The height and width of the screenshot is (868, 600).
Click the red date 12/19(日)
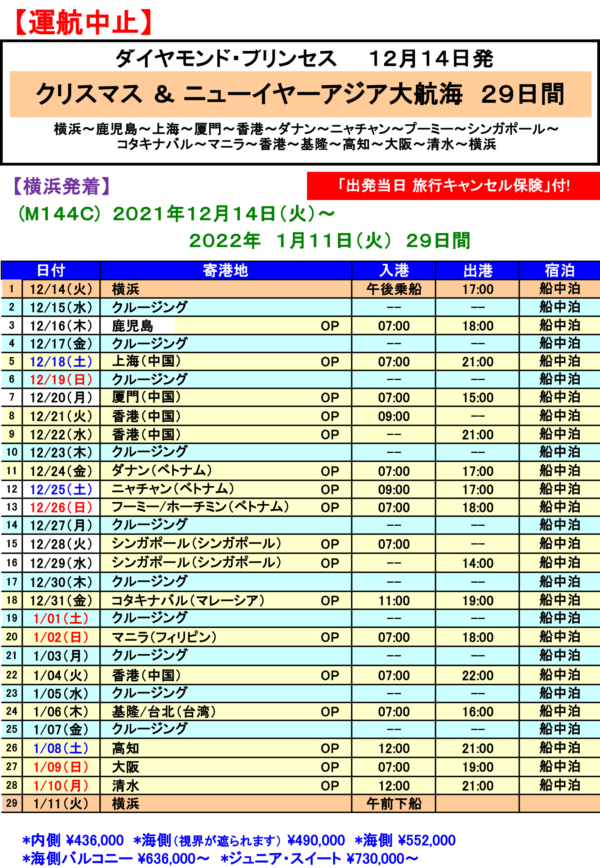pyautogui.click(x=61, y=380)
